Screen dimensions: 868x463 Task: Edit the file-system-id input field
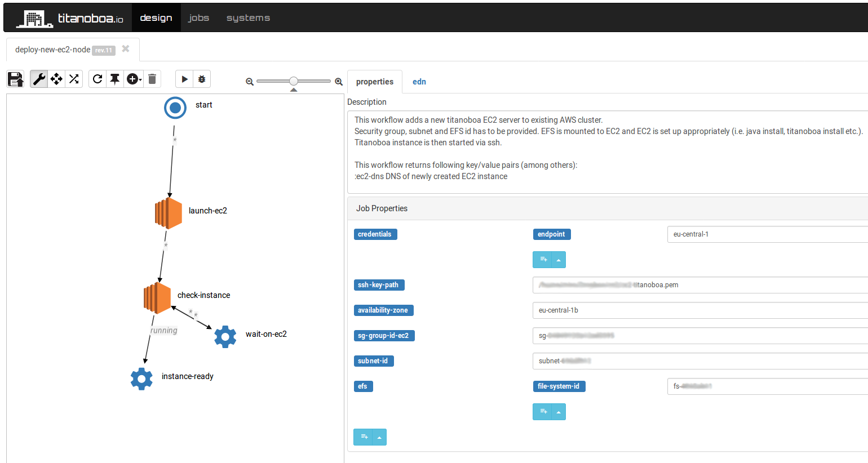pos(767,386)
